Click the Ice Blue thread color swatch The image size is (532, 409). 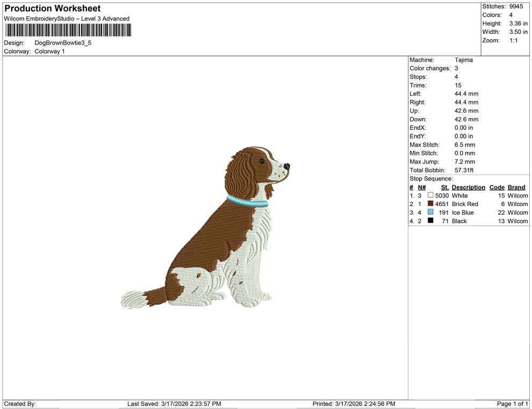click(x=430, y=212)
